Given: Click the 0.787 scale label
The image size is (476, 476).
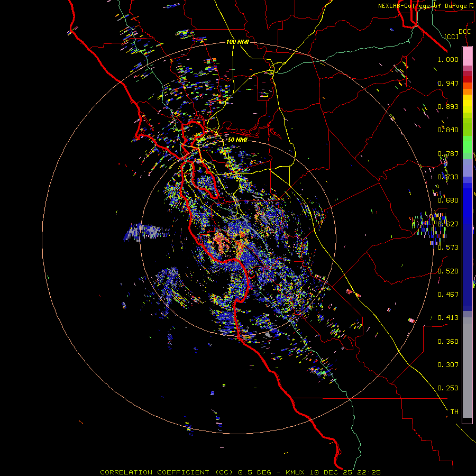Looking at the screenshot, I should click(448, 153).
